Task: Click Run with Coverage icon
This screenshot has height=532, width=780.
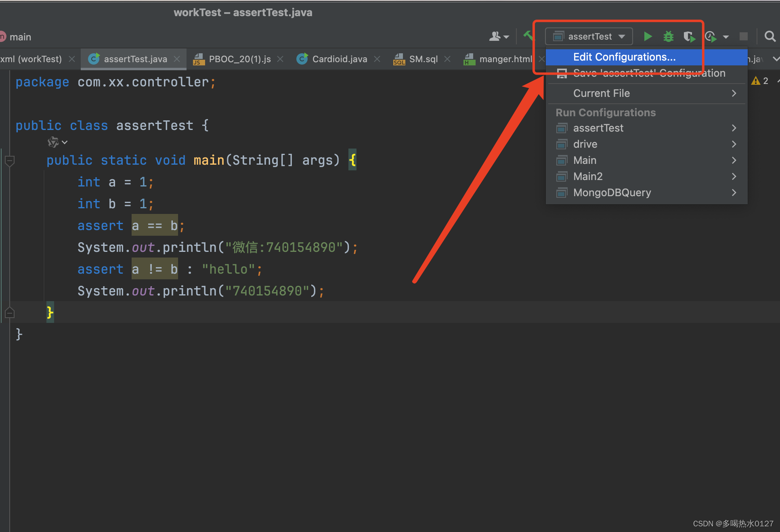Action: coord(689,37)
